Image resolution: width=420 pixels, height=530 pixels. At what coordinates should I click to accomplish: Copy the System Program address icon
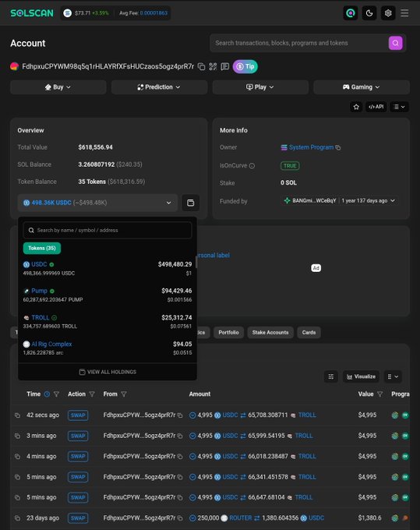[x=338, y=148]
